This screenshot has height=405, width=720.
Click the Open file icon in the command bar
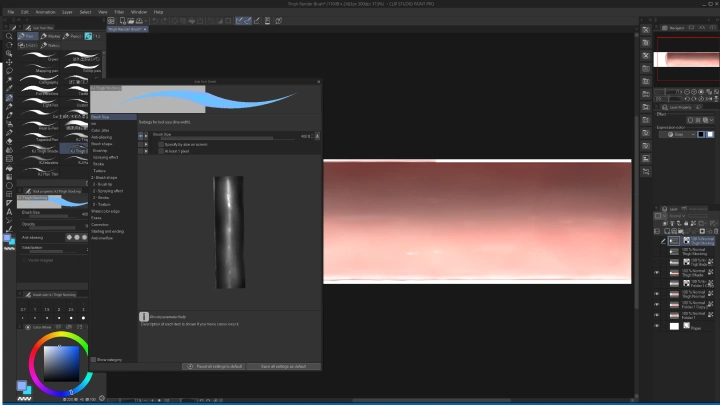[x=130, y=21]
